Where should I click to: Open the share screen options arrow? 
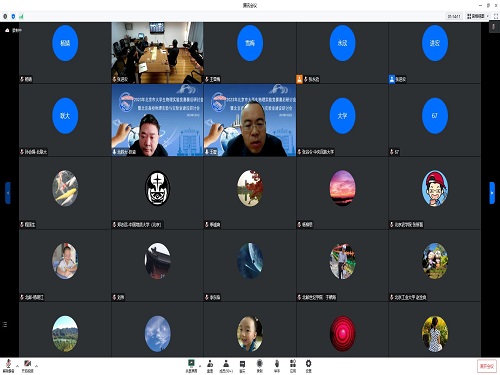pos(200,366)
